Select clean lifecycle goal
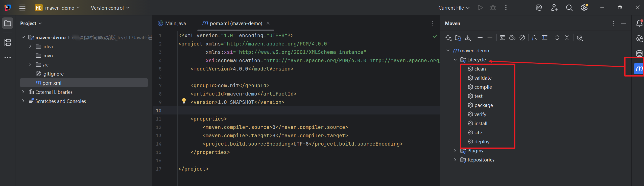This screenshot has width=644, height=186. pos(477,69)
